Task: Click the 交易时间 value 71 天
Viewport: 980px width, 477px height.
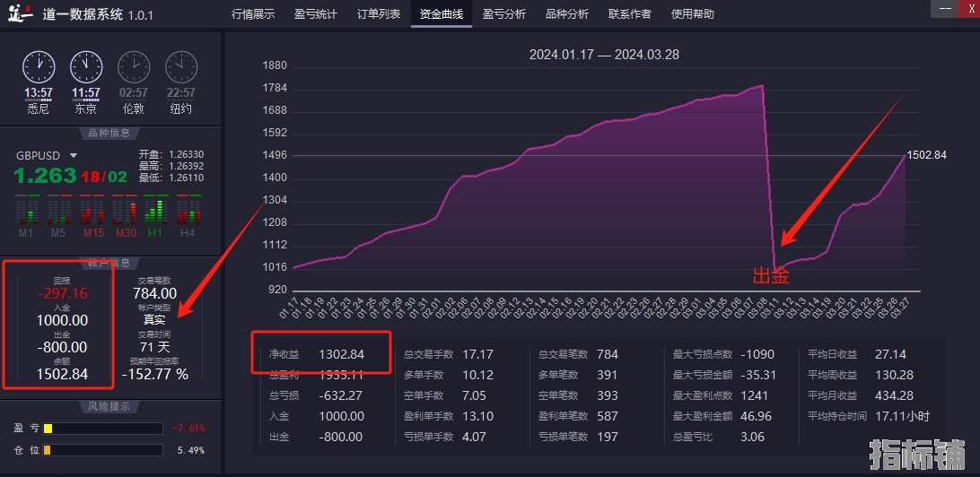Action: click(x=155, y=347)
